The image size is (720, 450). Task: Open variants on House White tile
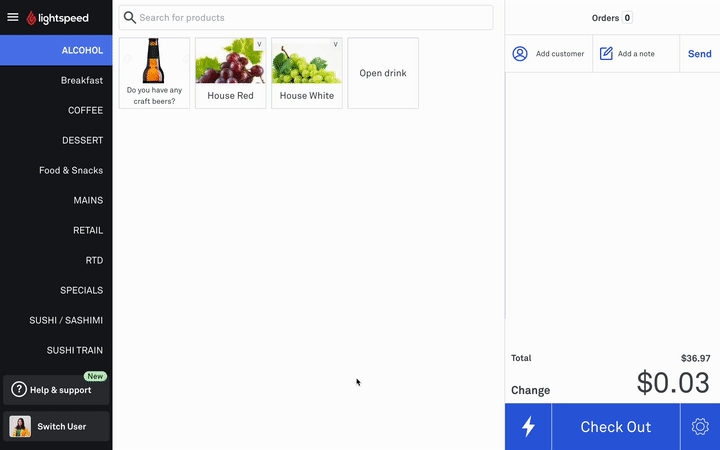click(x=335, y=45)
